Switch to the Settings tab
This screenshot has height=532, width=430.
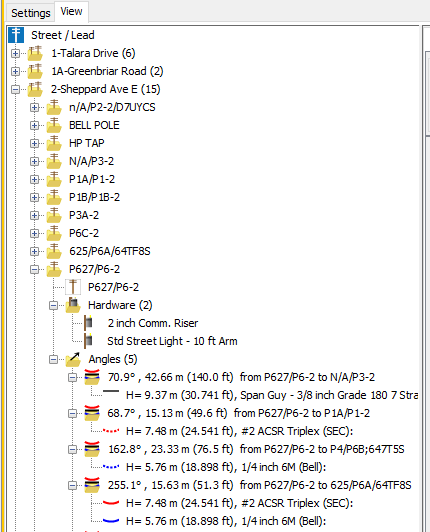click(x=31, y=13)
